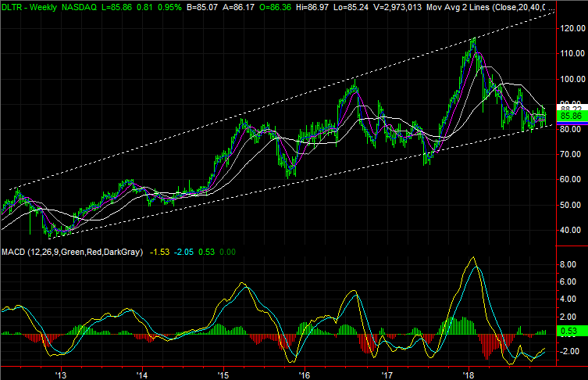Click the 120.00 price axis label
The width and height of the screenshot is (588, 380).
click(x=572, y=28)
